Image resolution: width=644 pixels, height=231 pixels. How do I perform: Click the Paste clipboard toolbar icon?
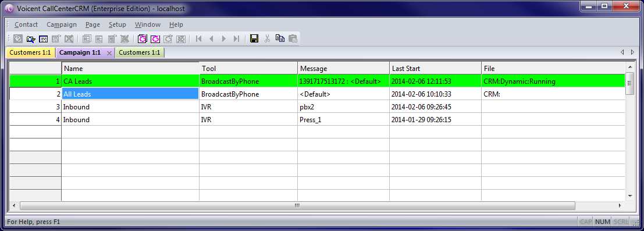[x=293, y=38]
